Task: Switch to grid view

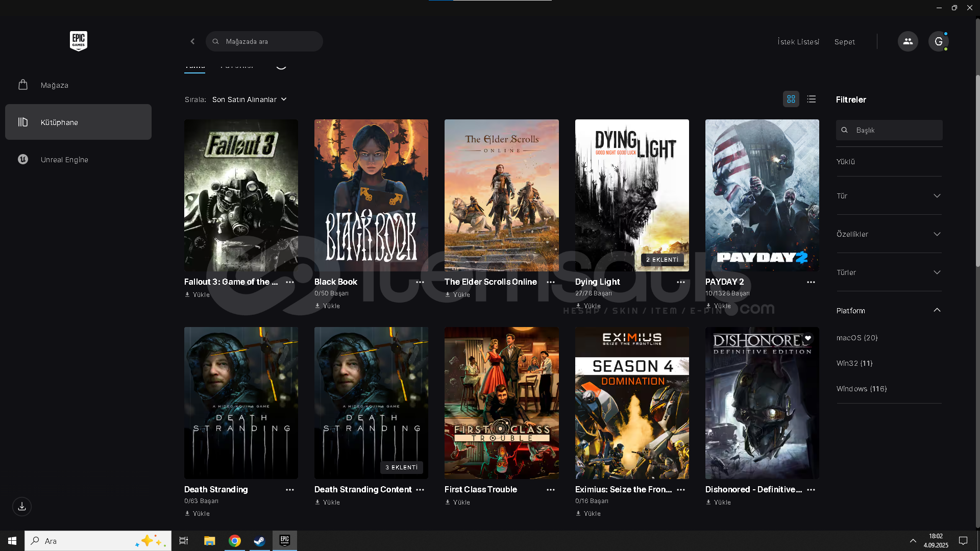Action: (791, 99)
